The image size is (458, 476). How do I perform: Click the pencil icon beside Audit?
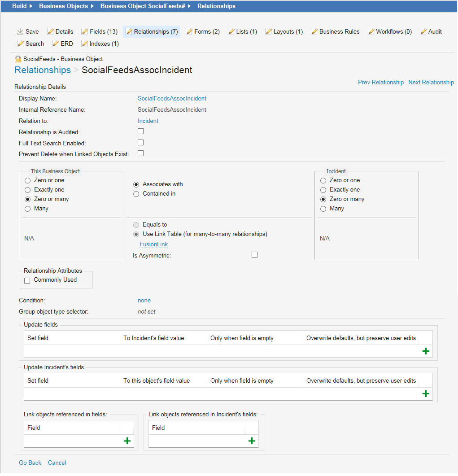pos(423,32)
